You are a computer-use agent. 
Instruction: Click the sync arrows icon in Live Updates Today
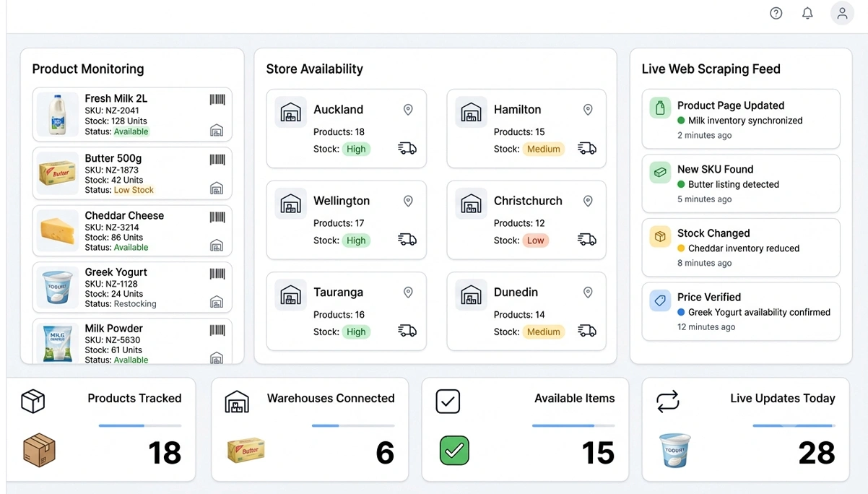668,402
